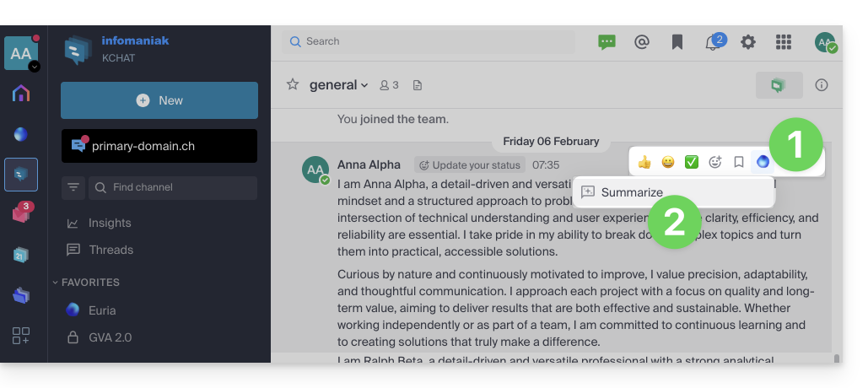
Task: Open the apps grid launcher
Action: click(x=783, y=42)
